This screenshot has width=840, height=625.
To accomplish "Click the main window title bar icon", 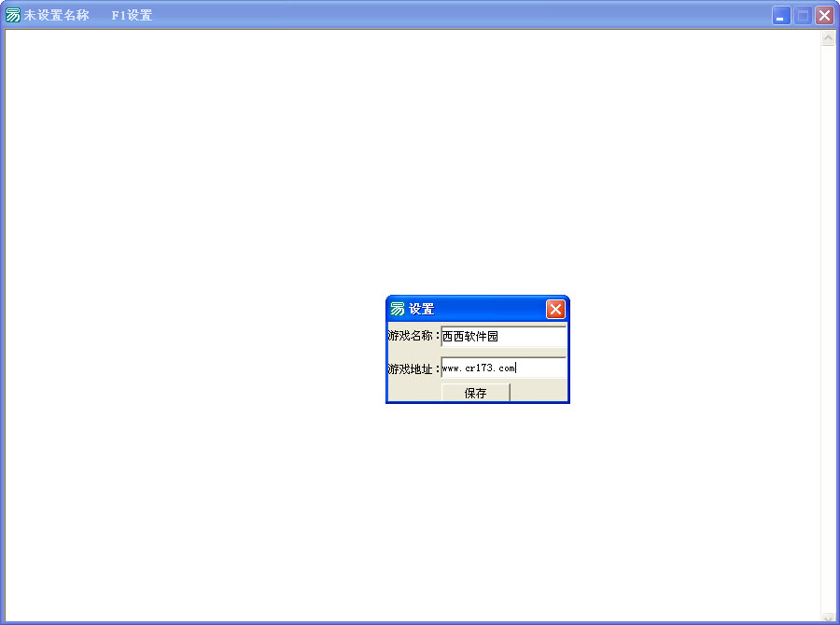I will pos(13,15).
